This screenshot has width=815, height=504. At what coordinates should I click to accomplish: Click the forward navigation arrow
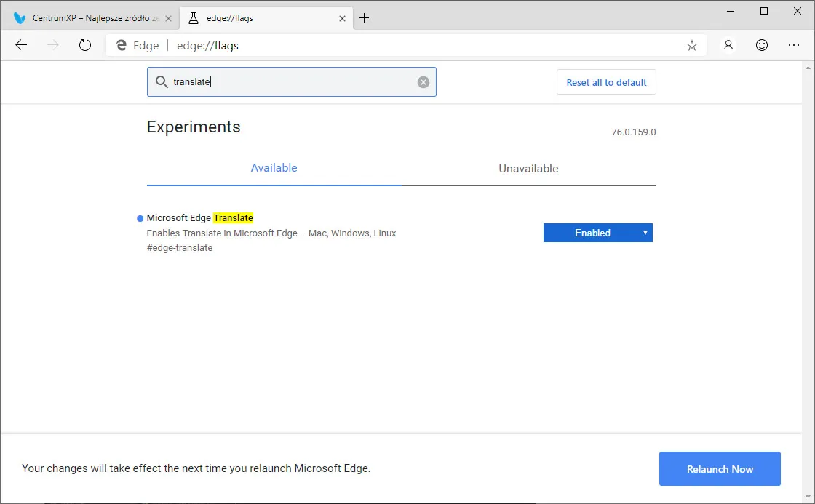(53, 45)
